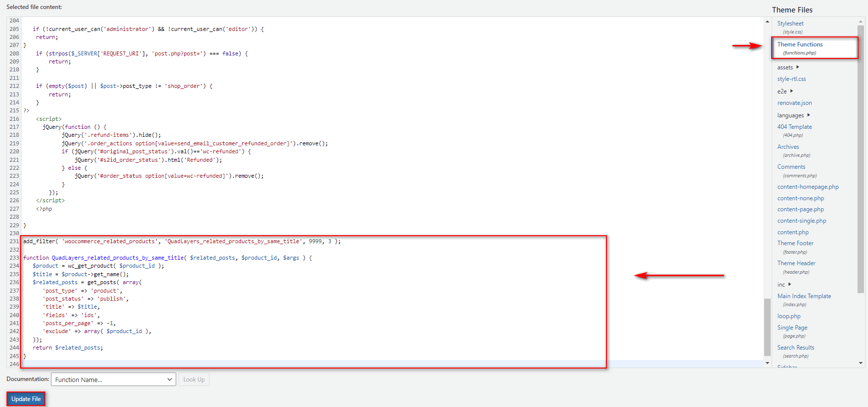The width and height of the screenshot is (868, 407).
Task: Click the empty line 246 in editor
Action: pyautogui.click(x=392, y=364)
